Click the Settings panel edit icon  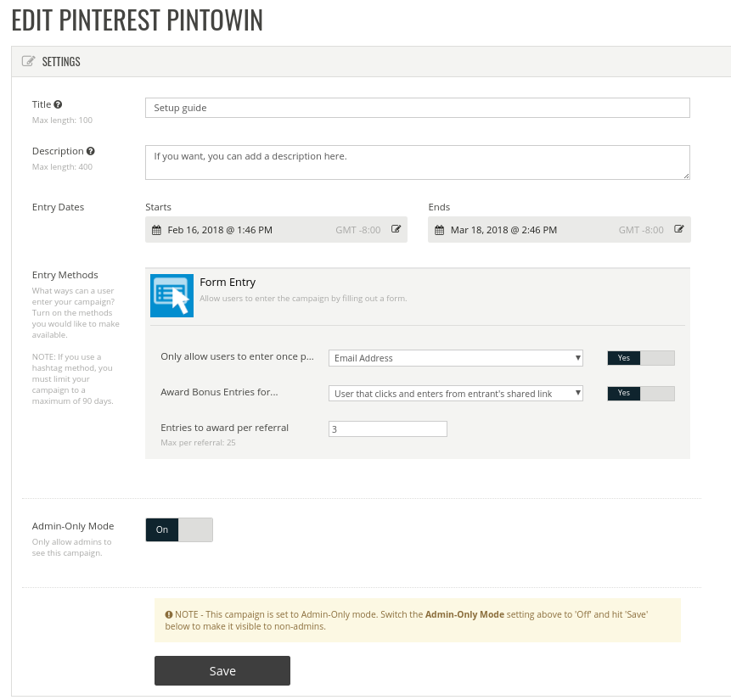[29, 62]
